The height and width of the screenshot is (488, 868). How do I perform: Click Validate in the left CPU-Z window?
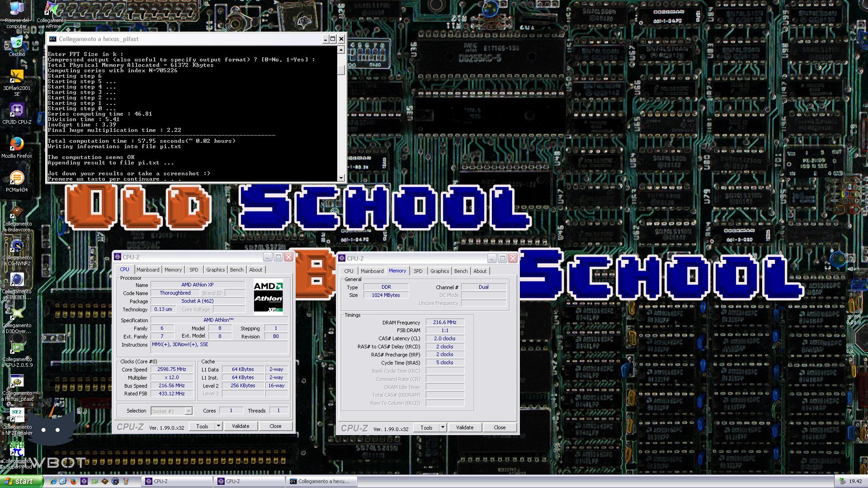(241, 426)
